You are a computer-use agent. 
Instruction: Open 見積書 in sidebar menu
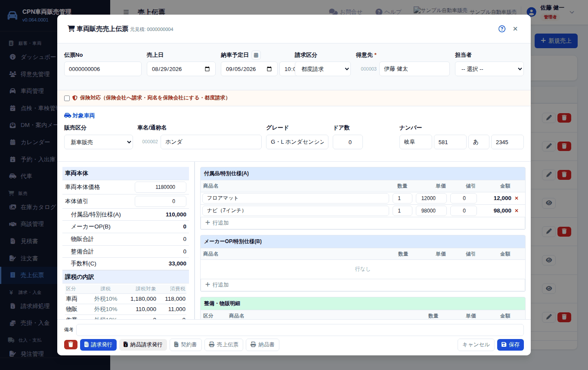coord(29,241)
